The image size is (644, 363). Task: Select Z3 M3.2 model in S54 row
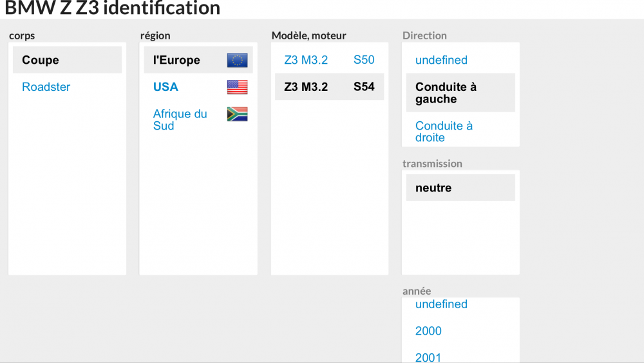coord(306,87)
